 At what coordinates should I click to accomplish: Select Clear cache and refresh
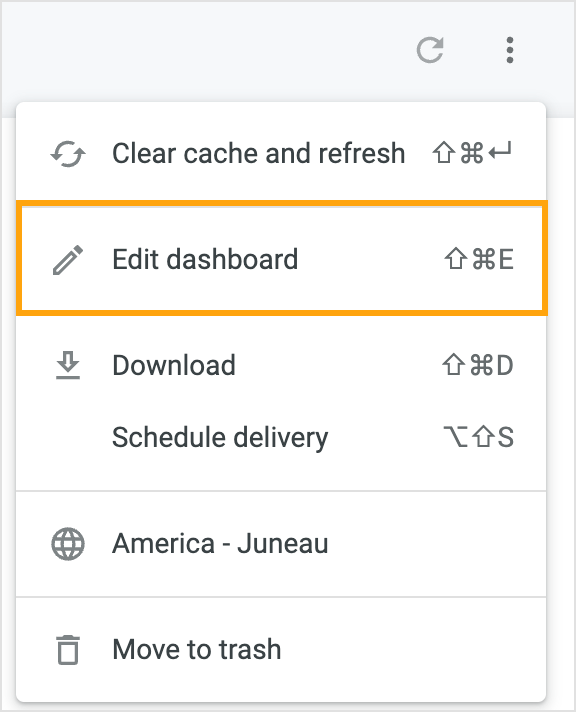coord(281,153)
